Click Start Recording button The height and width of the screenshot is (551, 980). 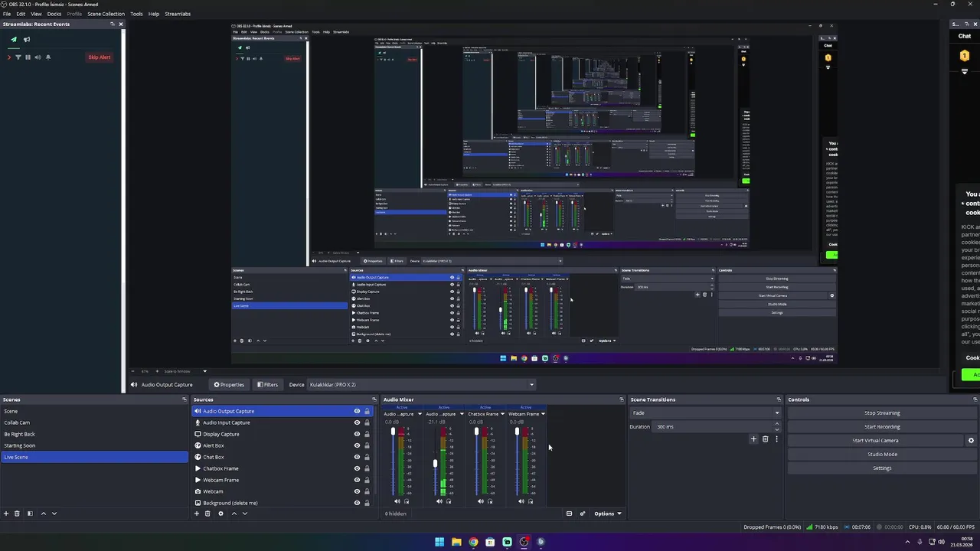[882, 427]
